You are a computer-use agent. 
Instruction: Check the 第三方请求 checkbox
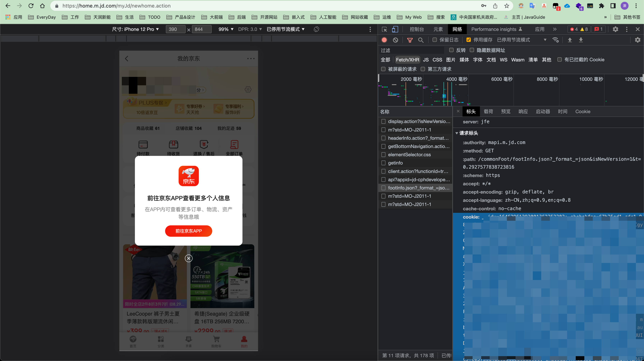[x=423, y=69]
